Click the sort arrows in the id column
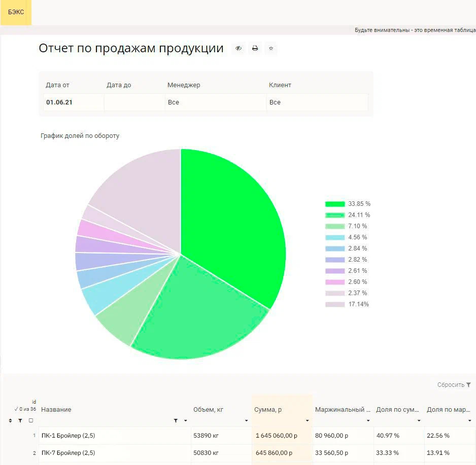This screenshot has height=465, width=476. tap(11, 420)
